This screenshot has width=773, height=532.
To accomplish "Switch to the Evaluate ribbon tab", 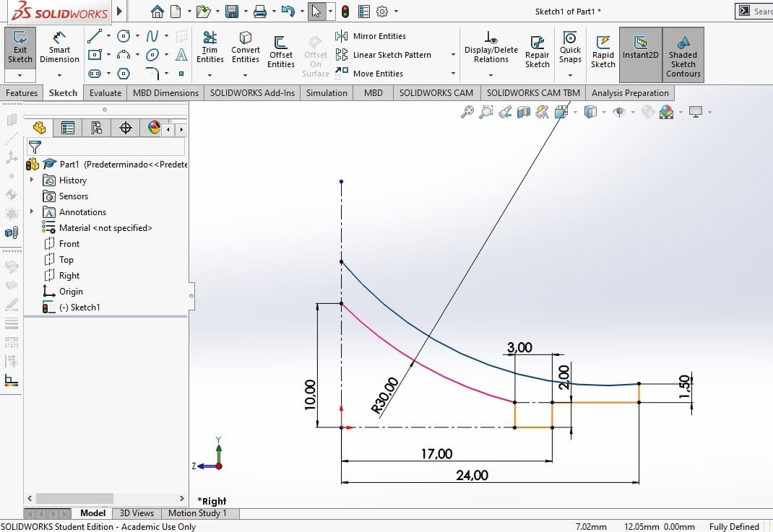I will pos(105,93).
